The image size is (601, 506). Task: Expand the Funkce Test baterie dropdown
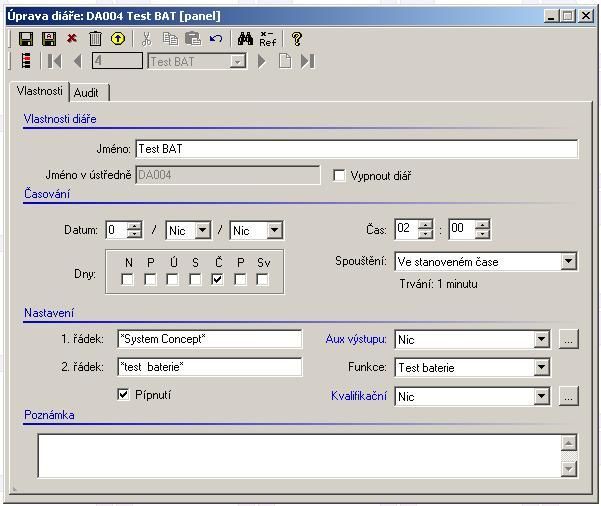[541, 368]
